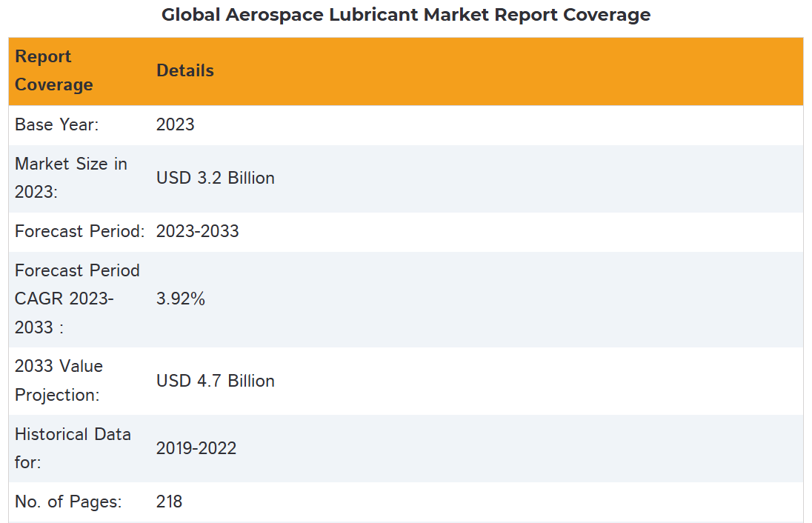Select the USD 3.2 Billion value
Screen dimensions: 812x523
(x=216, y=179)
